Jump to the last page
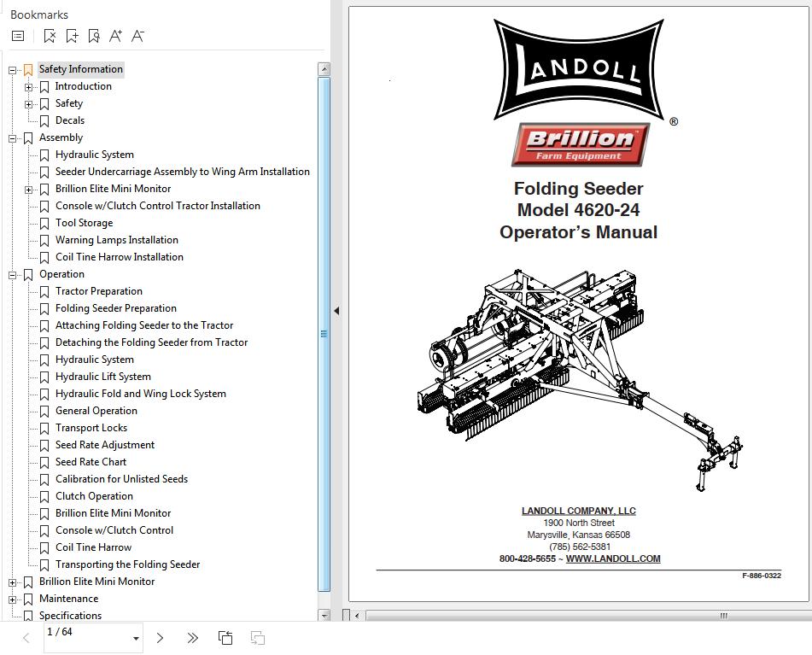 pos(193,638)
